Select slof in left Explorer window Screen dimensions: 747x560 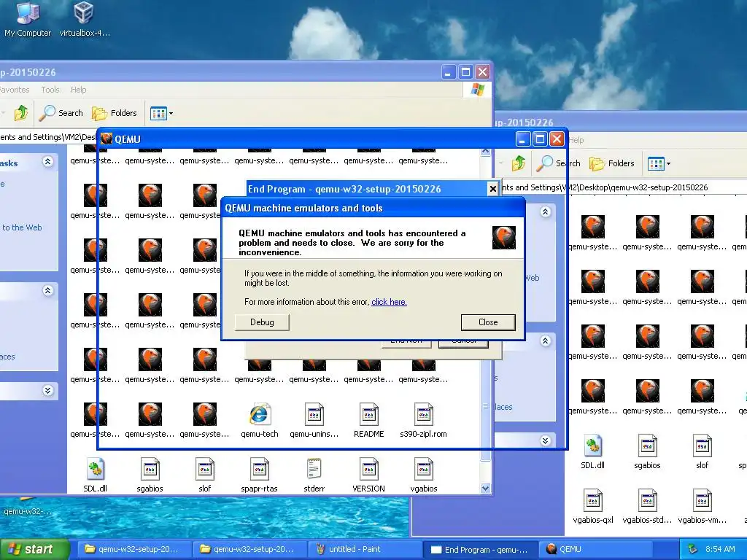click(205, 475)
